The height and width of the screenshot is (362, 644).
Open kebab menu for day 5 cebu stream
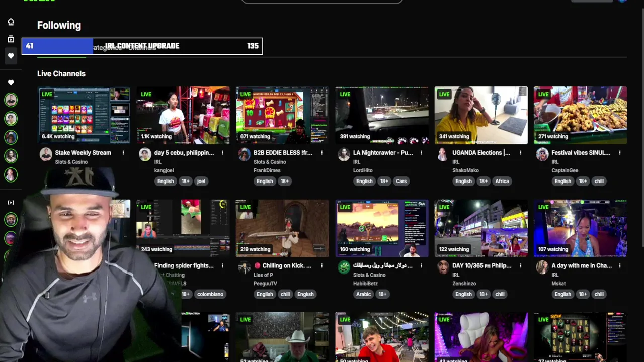[222, 153]
